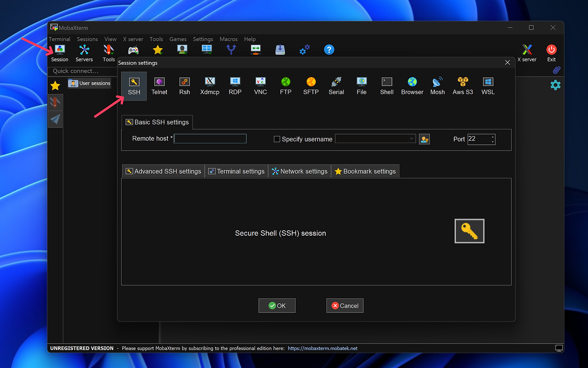
Task: Click the Port number field
Action: pos(479,139)
